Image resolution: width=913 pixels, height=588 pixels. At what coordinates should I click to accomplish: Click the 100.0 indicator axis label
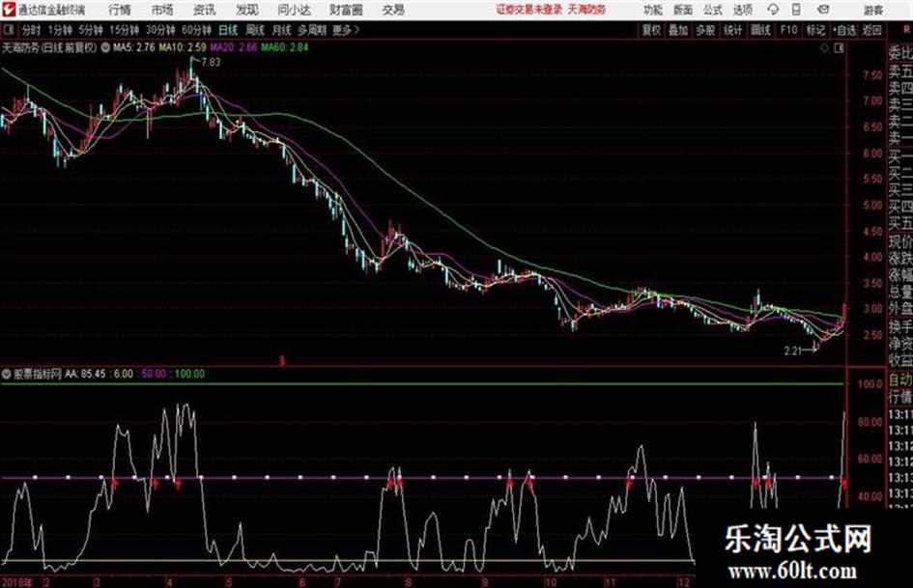click(870, 384)
